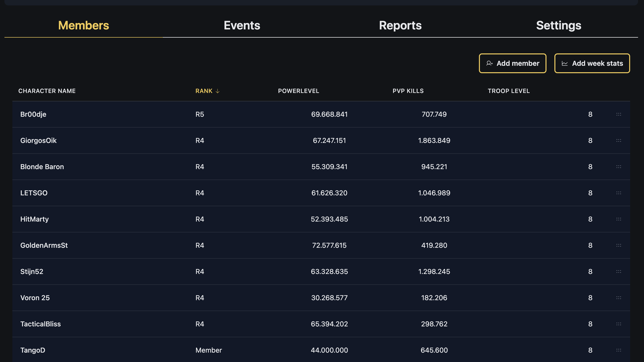Viewport: 644px width, 362px height.
Task: Open row actions for Voron 25
Action: click(619, 298)
